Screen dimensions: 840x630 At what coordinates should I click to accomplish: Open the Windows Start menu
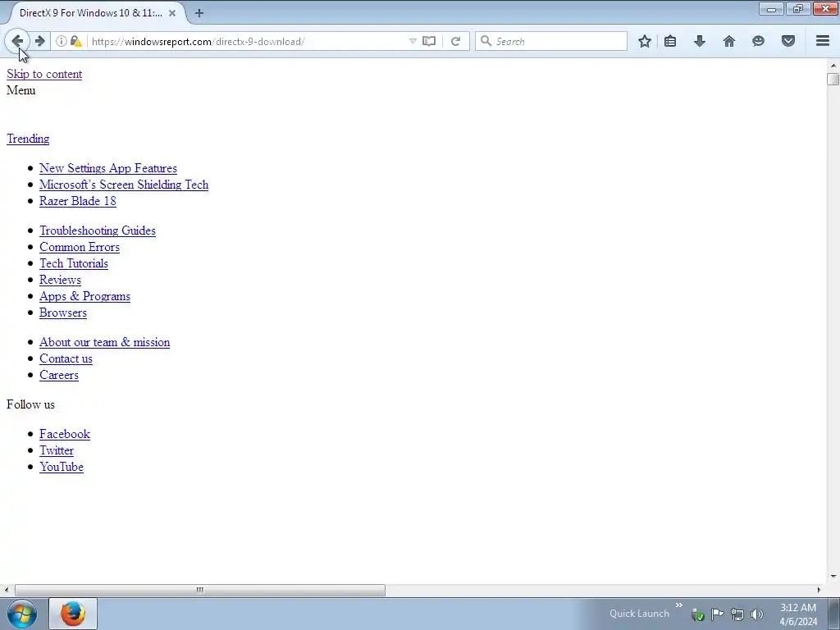[22, 614]
